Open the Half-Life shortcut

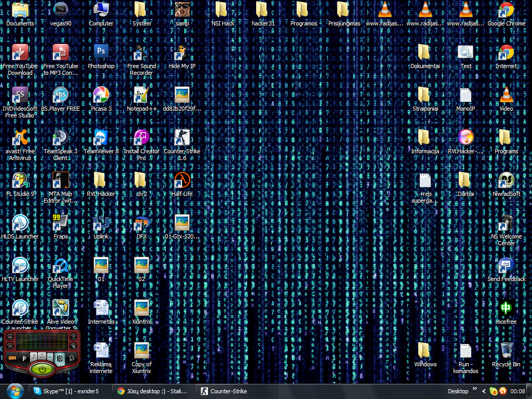[x=182, y=184]
